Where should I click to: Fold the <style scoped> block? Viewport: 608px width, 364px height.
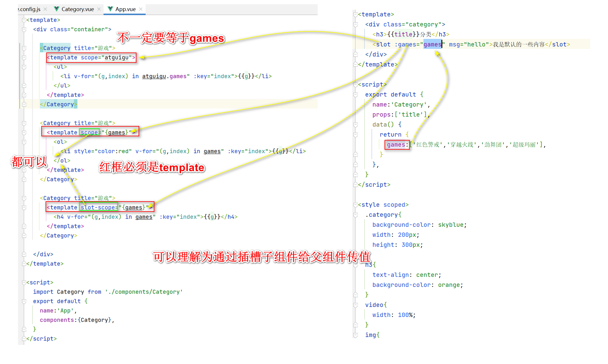[355, 205]
